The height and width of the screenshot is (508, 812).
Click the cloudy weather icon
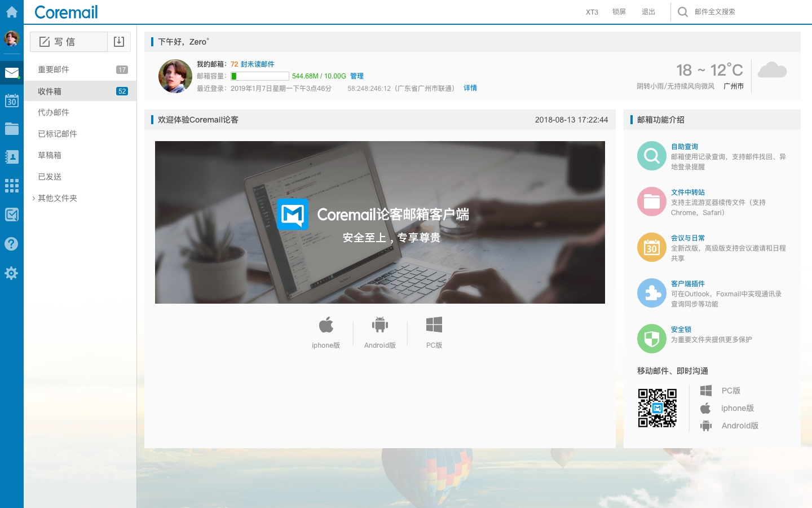coord(772,71)
